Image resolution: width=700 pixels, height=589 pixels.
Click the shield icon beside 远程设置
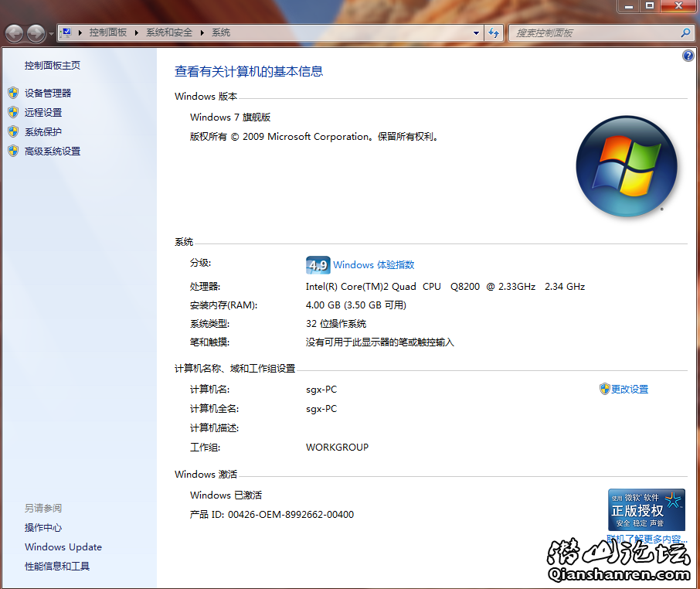13,112
